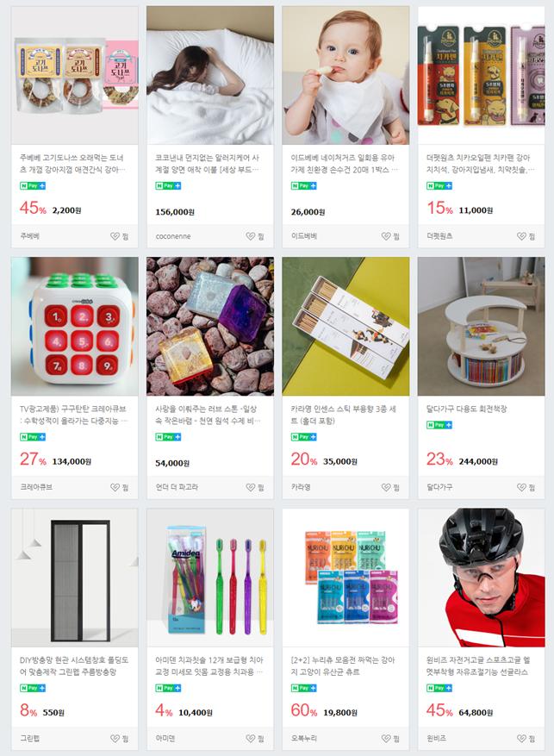
Task: Toggle the wishlist heart for the coconenne blanket
Action: point(255,236)
